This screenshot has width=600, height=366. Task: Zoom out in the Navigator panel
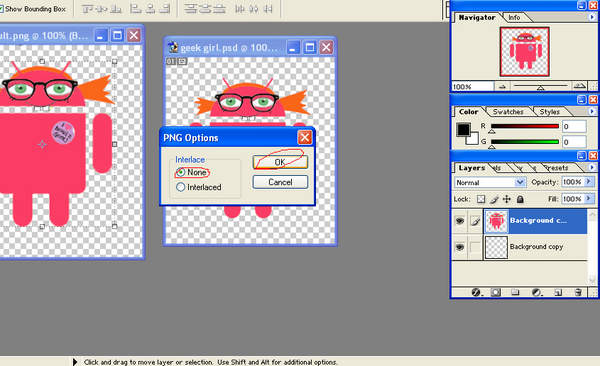502,87
